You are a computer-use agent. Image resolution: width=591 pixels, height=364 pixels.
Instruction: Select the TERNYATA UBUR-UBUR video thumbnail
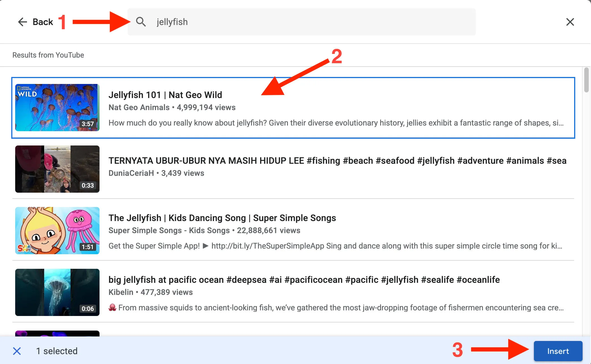[x=57, y=169]
